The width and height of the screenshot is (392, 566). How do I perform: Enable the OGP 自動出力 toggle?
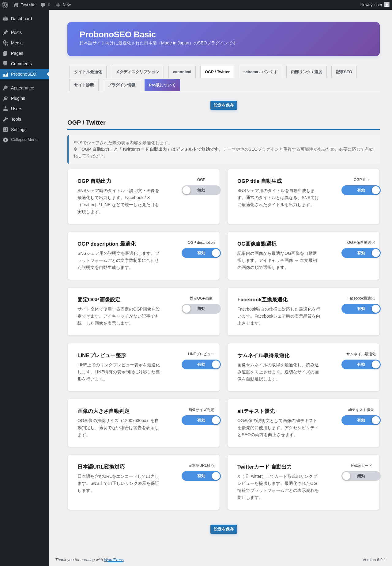201,190
